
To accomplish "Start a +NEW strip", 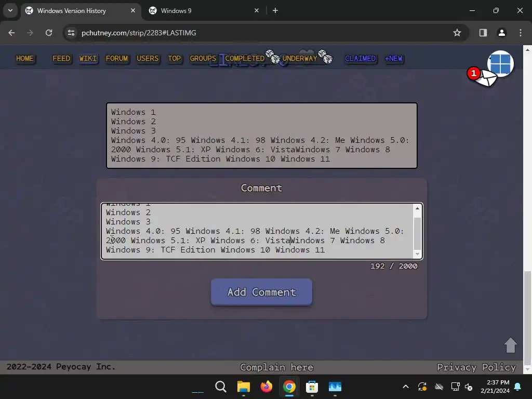I will pyautogui.click(x=394, y=58).
